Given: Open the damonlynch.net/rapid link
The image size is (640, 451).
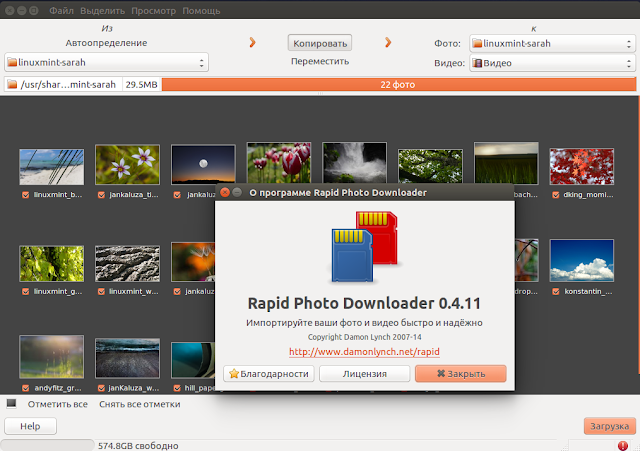Looking at the screenshot, I should (x=364, y=352).
